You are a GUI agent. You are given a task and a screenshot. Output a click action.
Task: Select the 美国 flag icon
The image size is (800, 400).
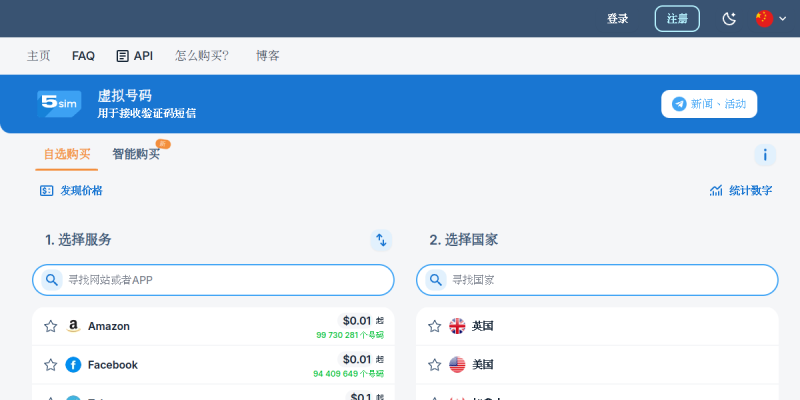pyautogui.click(x=457, y=365)
